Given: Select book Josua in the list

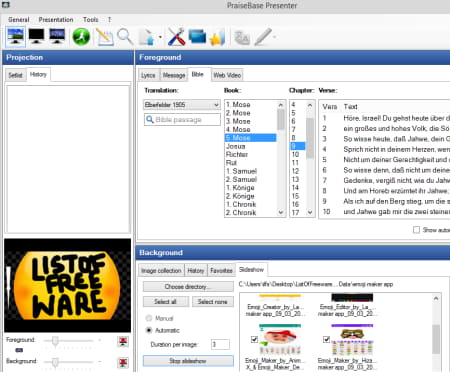Looking at the screenshot, I should (x=250, y=146).
